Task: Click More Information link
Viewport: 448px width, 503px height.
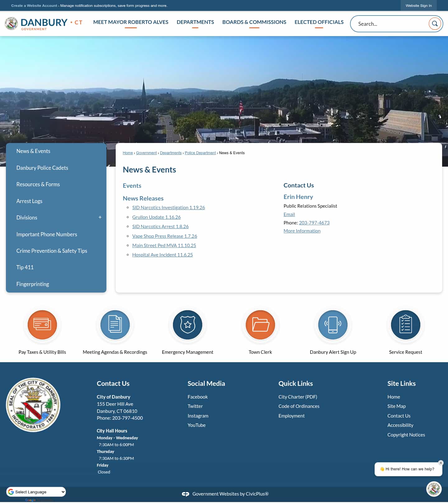Action: point(302,231)
